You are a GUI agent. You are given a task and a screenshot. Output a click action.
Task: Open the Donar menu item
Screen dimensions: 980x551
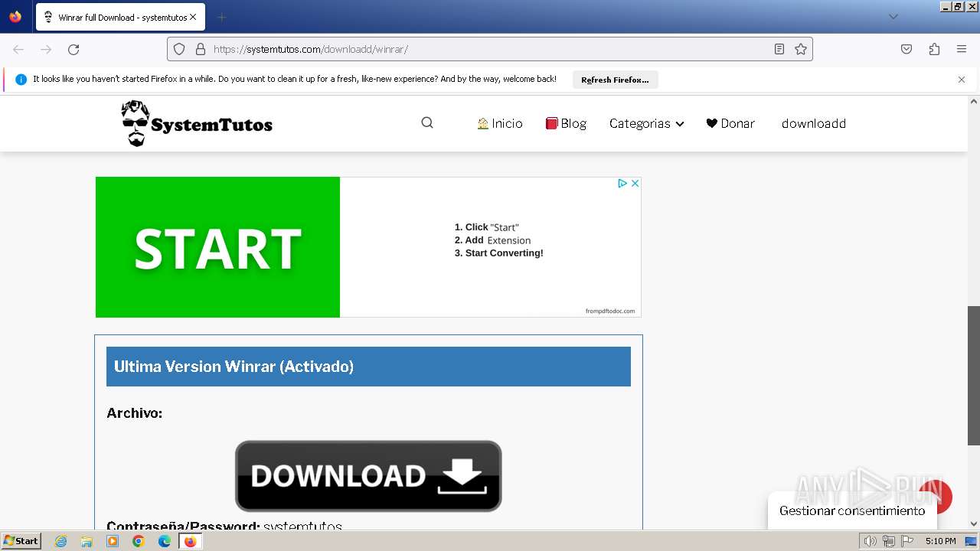click(x=730, y=123)
